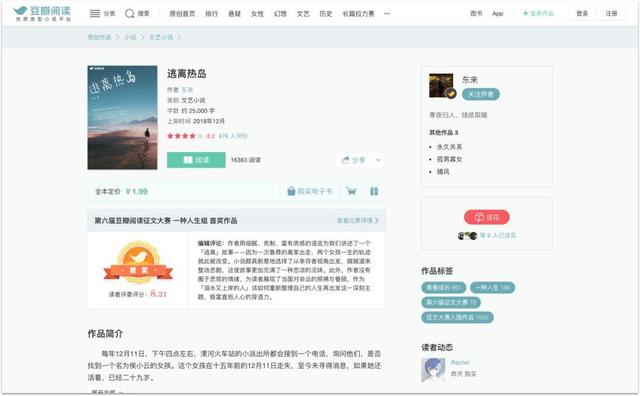Select the 第六届征文大赛 tag

[451, 303]
